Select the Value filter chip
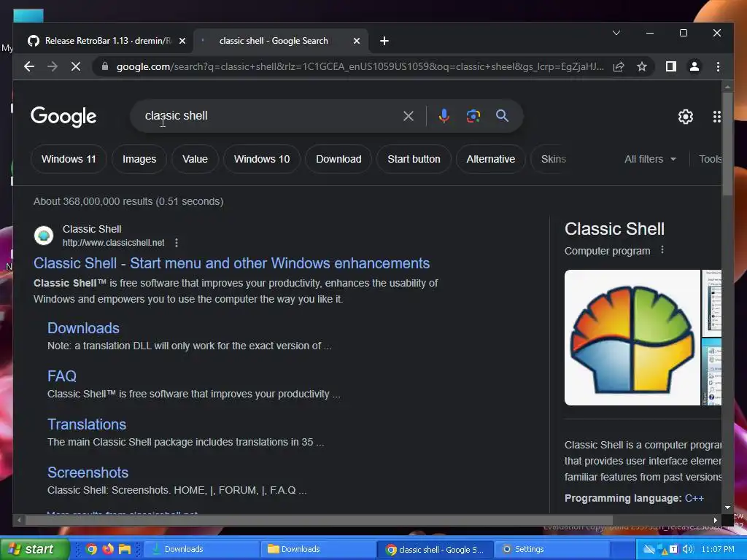The width and height of the screenshot is (747, 560). click(195, 159)
